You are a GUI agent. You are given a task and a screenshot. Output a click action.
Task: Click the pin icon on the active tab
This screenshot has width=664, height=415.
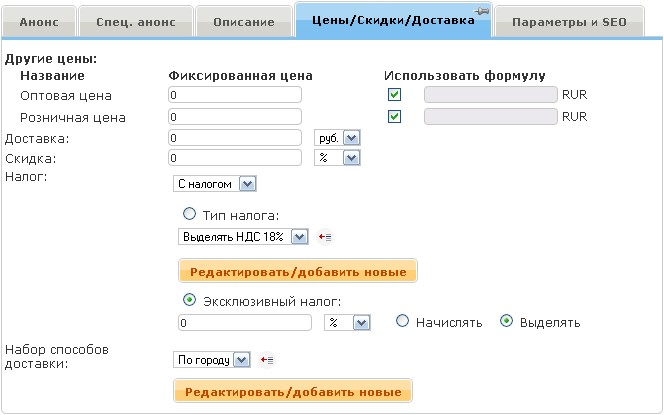[x=481, y=11]
